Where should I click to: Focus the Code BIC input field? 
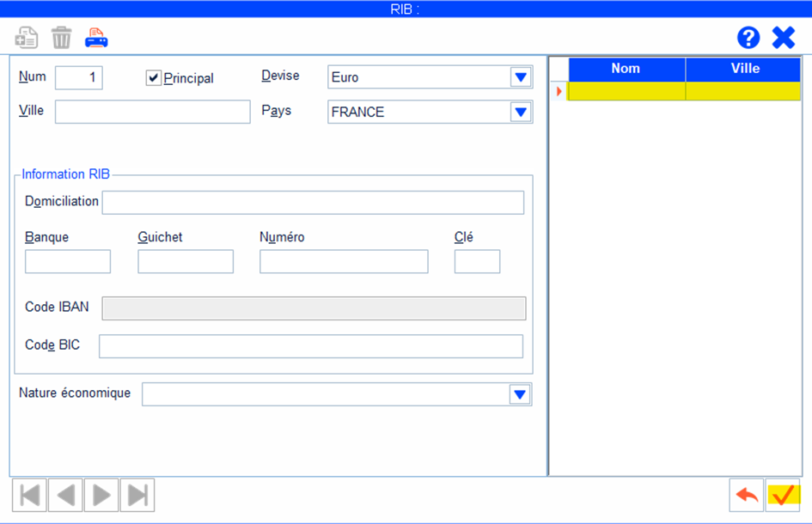(310, 346)
